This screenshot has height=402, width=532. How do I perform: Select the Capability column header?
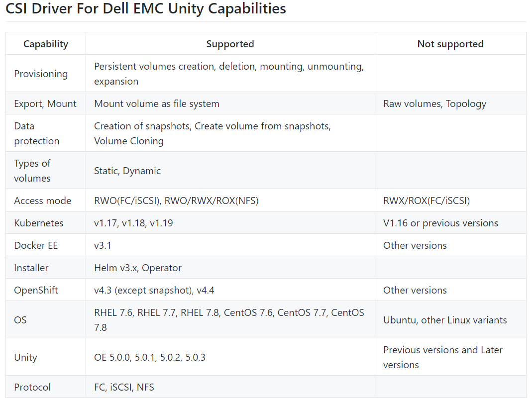pyautogui.click(x=46, y=44)
